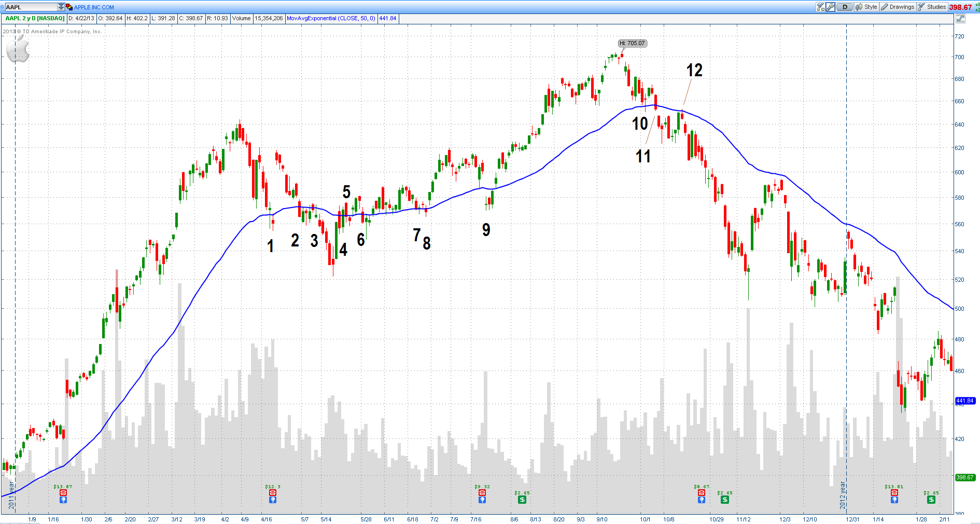Click the blue lightbulb under $13.87
This screenshot has height=524, width=980.
click(63, 500)
